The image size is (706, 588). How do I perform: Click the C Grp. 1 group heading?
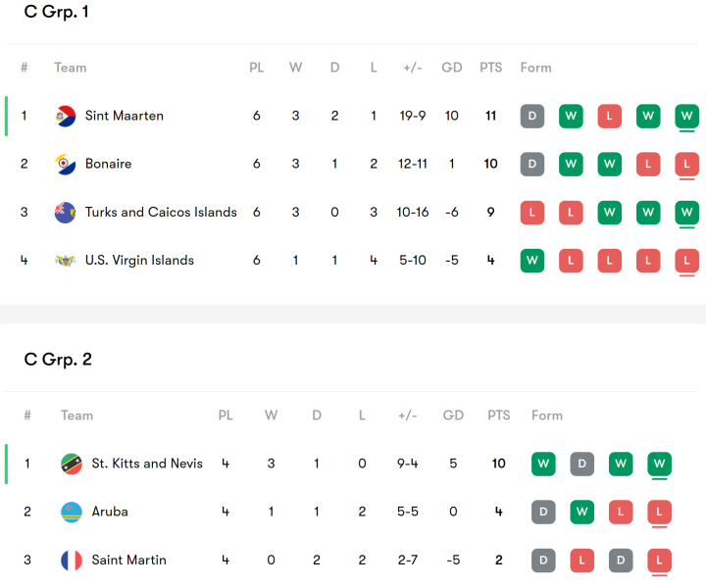click(57, 13)
